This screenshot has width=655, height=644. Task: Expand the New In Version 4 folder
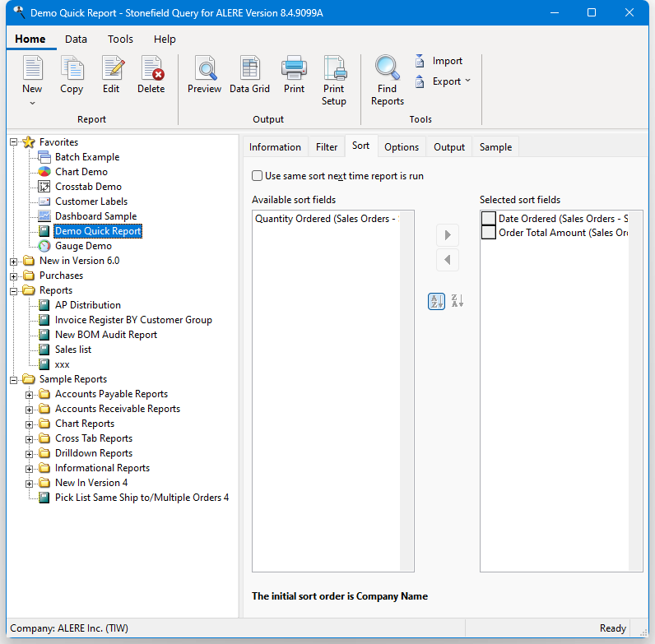(29, 484)
